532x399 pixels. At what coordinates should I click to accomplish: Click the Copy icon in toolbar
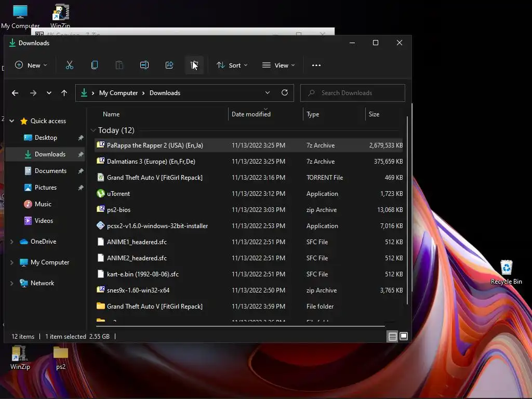[x=95, y=65]
